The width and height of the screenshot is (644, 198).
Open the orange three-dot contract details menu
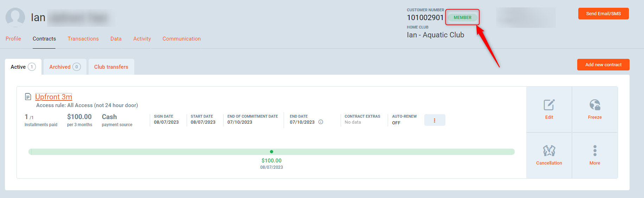point(434,120)
